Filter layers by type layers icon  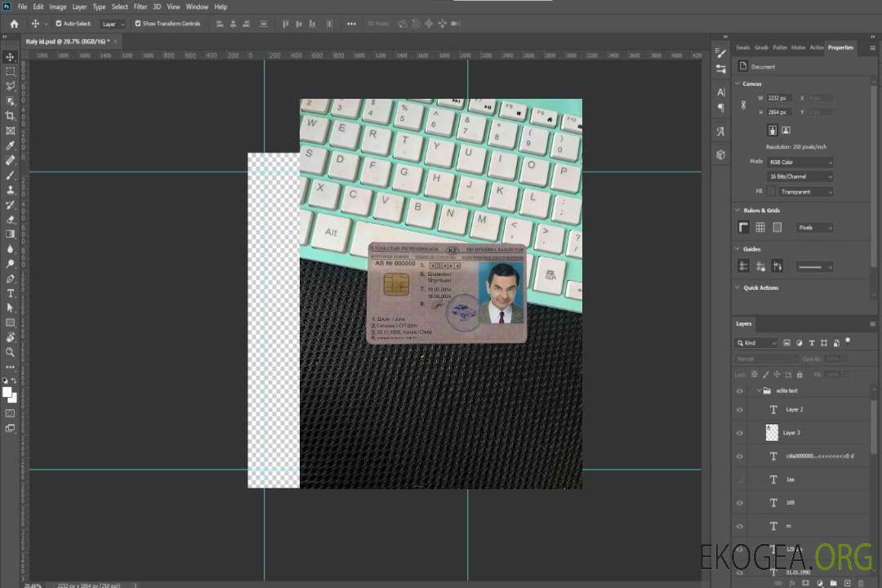click(x=811, y=343)
